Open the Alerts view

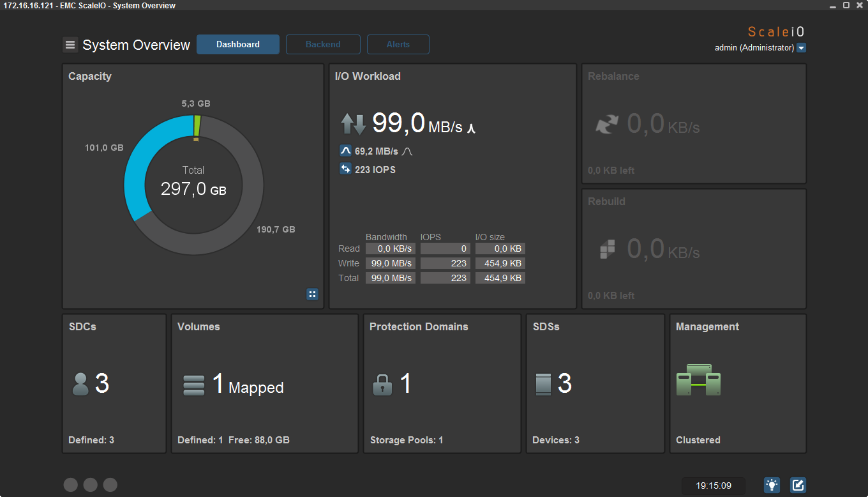(x=398, y=45)
